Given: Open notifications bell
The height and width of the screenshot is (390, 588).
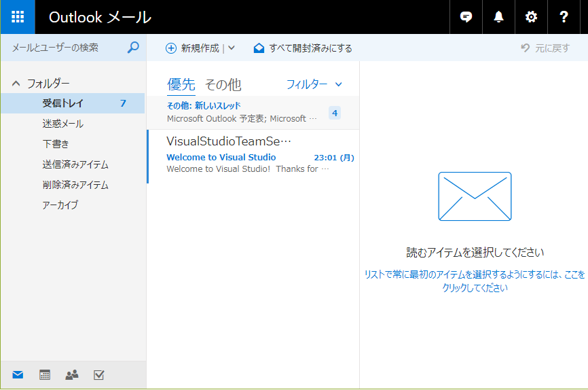Looking at the screenshot, I should coord(498,17).
